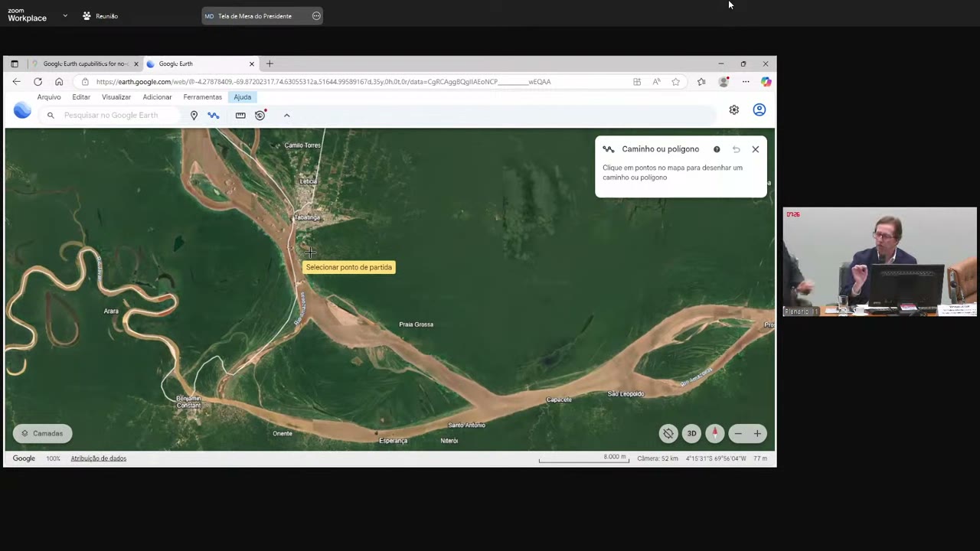Switch to the Google Earth capabilities tab
Viewport: 980px width, 551px height.
tap(84, 64)
